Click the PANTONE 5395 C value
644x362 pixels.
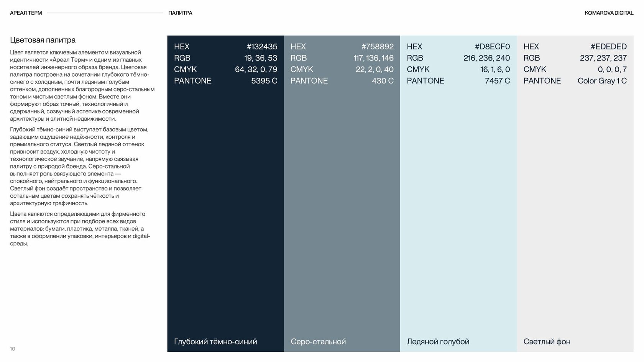[264, 81]
